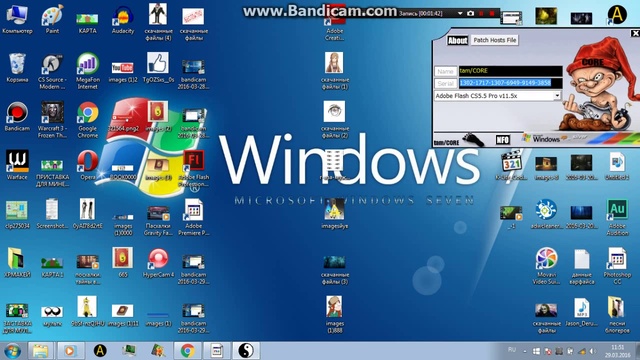Select the 665 file icon
This screenshot has height=360, width=640.
[123, 263]
